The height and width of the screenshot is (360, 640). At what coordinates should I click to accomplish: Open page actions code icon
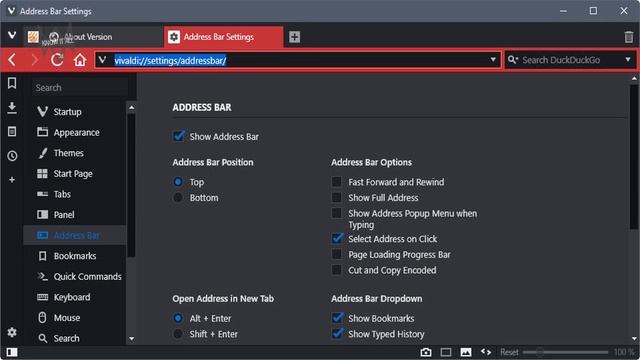486,352
